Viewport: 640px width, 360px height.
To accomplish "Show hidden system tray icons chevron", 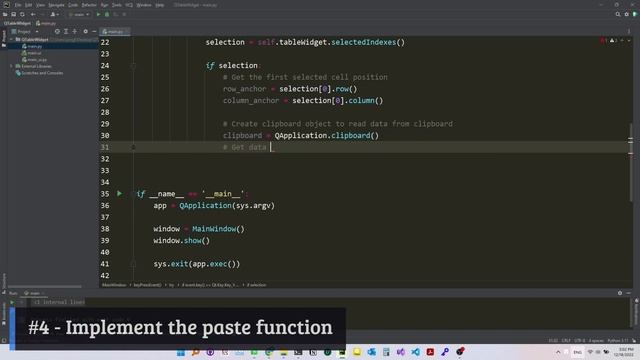I will point(558,352).
